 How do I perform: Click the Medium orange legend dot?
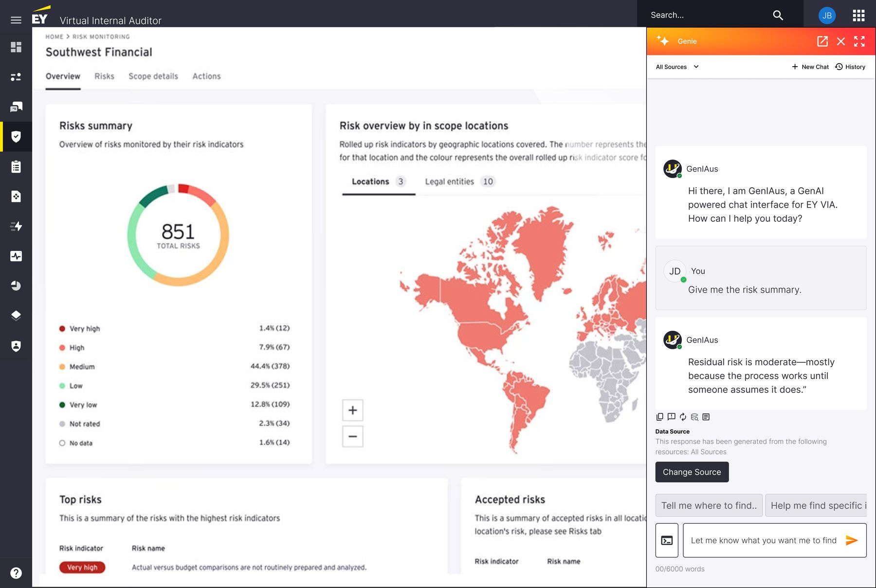tap(62, 367)
